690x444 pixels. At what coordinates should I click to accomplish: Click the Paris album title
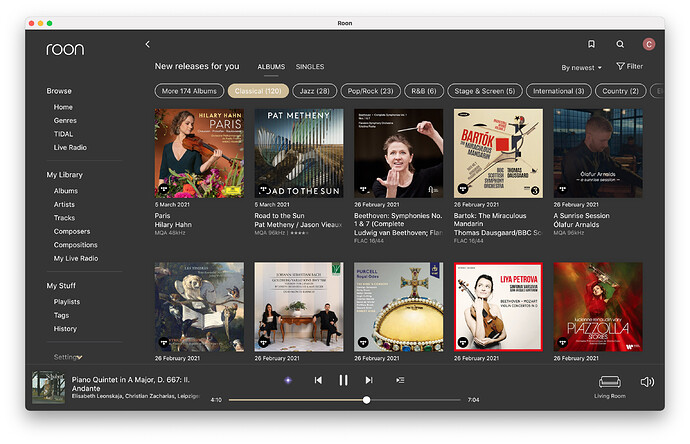162,216
